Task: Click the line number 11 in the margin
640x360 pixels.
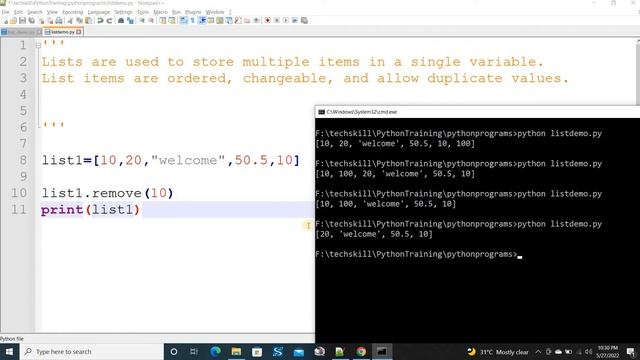Action: tap(19, 210)
